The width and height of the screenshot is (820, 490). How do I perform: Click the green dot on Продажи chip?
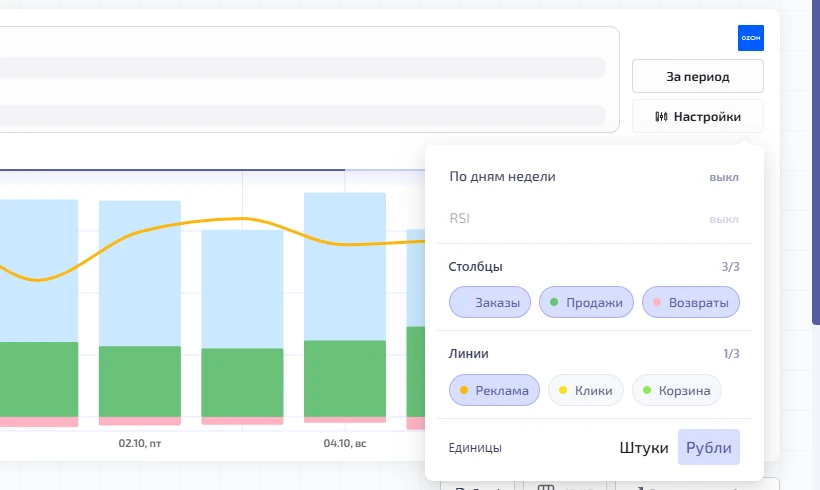(x=554, y=302)
